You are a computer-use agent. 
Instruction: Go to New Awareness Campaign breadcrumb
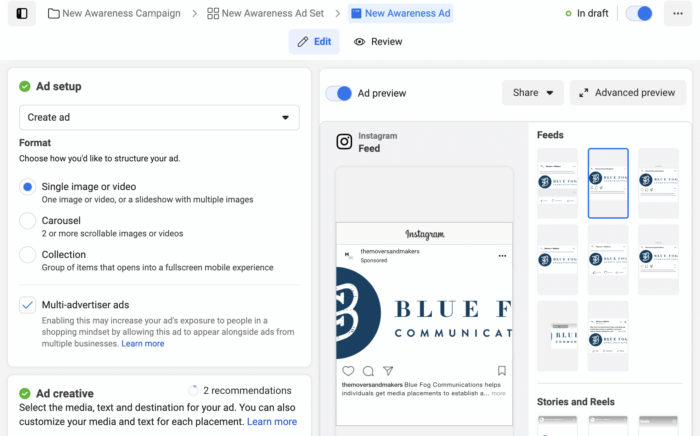coord(114,13)
